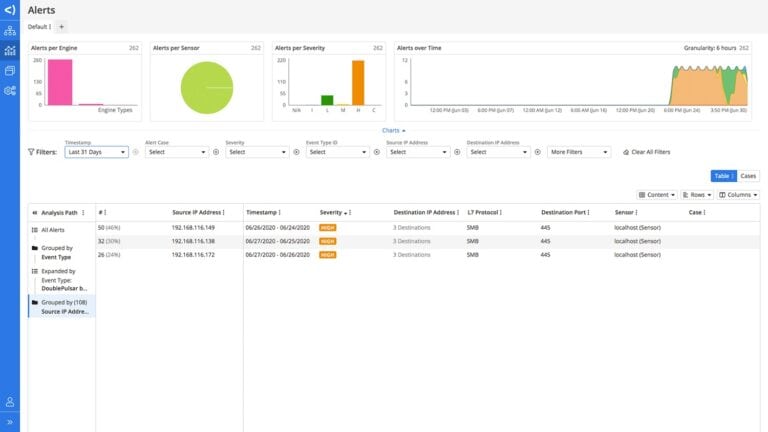Open the Alert Case Select dropdown
The height and width of the screenshot is (432, 768).
pos(177,152)
